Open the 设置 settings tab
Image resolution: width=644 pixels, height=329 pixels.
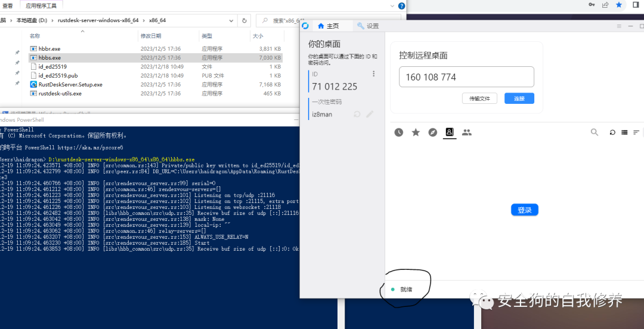point(367,26)
